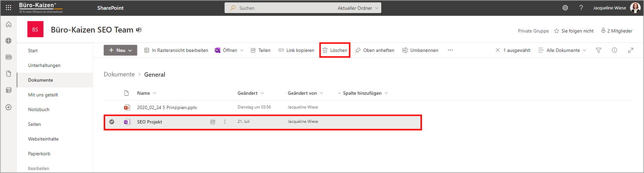Expand content with the full-screen arrow icon
This screenshot has height=173, width=644.
pos(631,50)
